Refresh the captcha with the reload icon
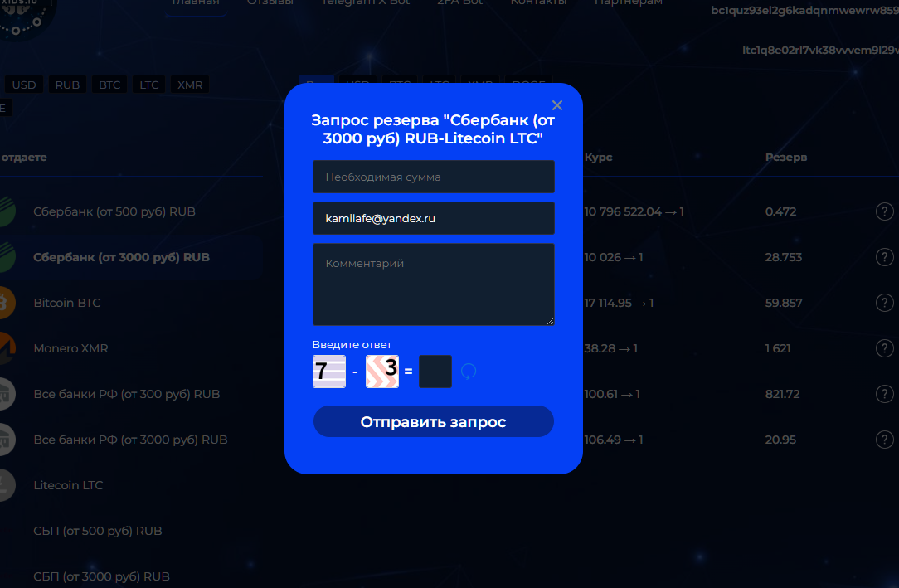The image size is (899, 588). (x=469, y=372)
